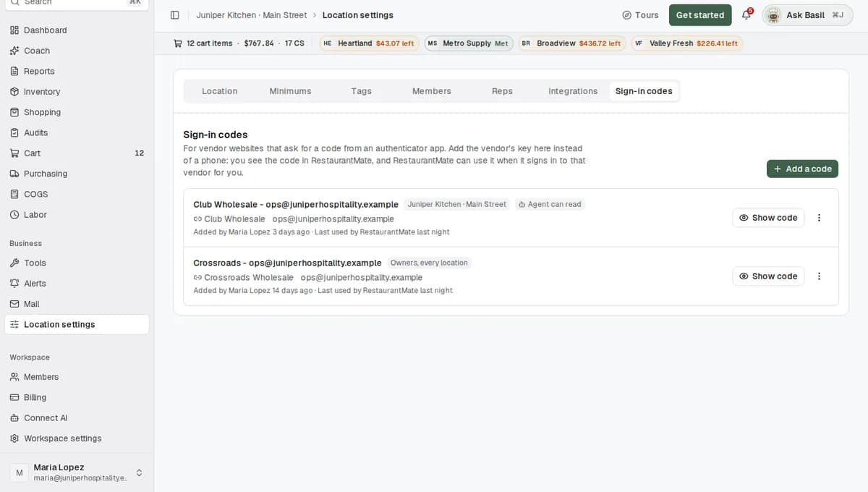Switch to the Tags tab

pos(361,91)
